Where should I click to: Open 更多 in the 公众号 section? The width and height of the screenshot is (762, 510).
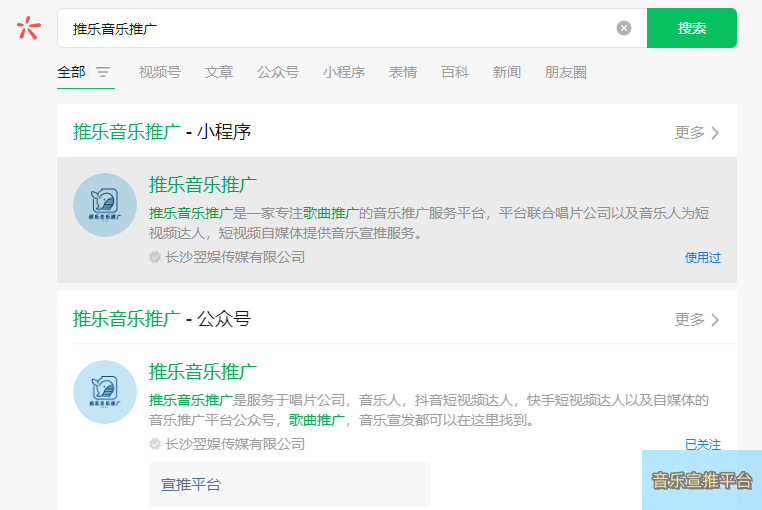[x=697, y=319]
